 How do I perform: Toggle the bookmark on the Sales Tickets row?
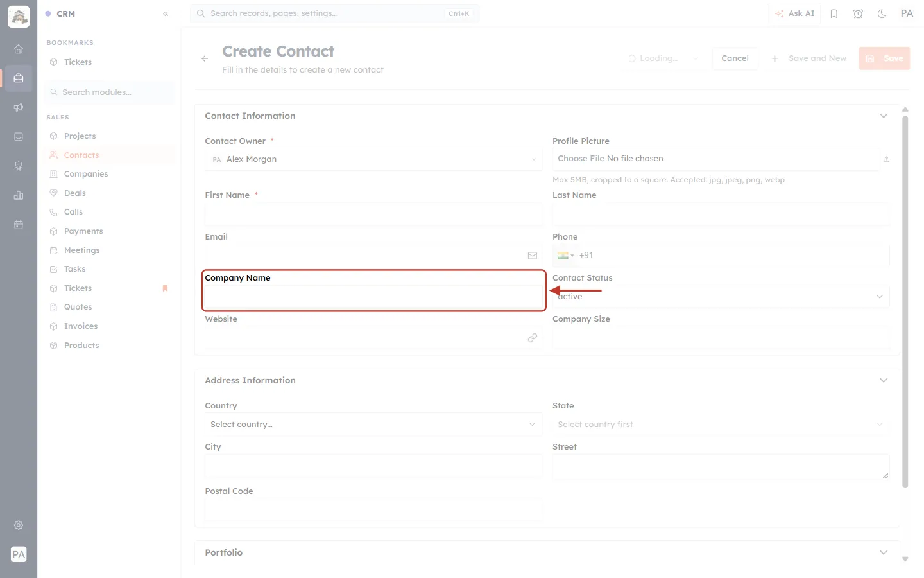[x=165, y=288]
